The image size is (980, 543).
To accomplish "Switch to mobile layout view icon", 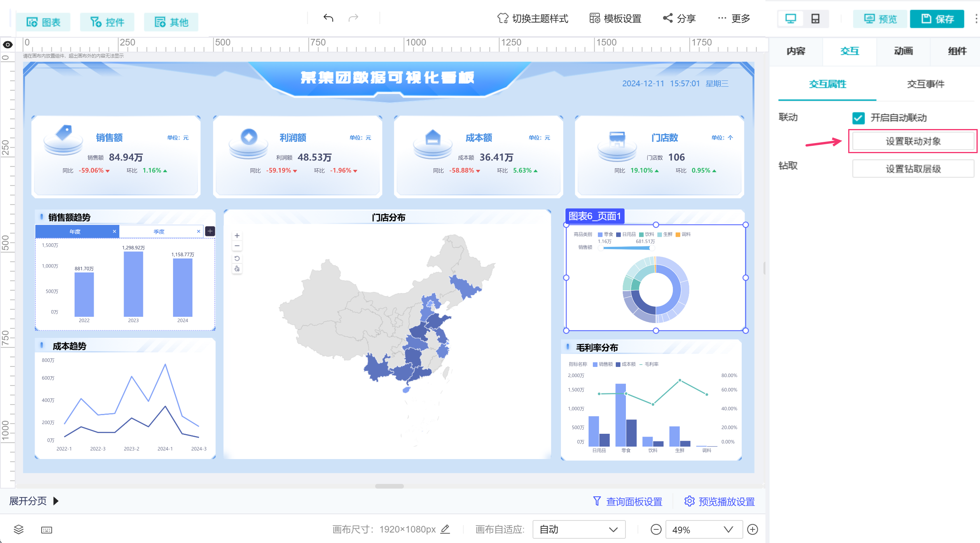I will (x=815, y=19).
